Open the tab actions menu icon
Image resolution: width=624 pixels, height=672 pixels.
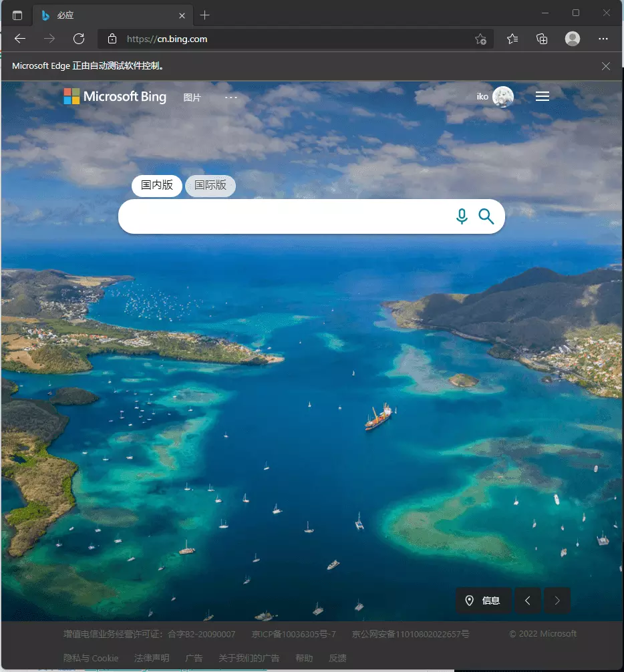tap(17, 15)
